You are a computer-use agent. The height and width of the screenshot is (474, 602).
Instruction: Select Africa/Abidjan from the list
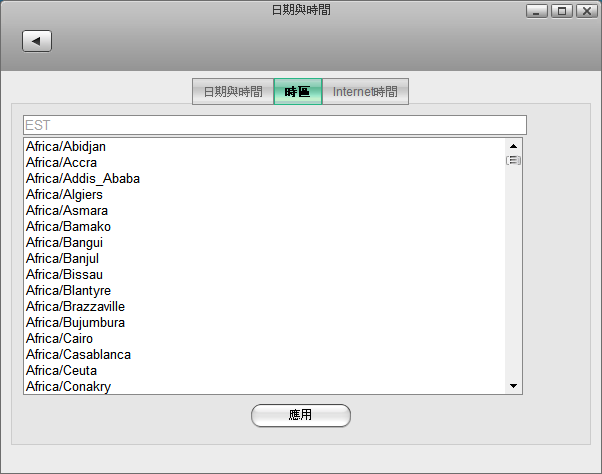click(66, 147)
